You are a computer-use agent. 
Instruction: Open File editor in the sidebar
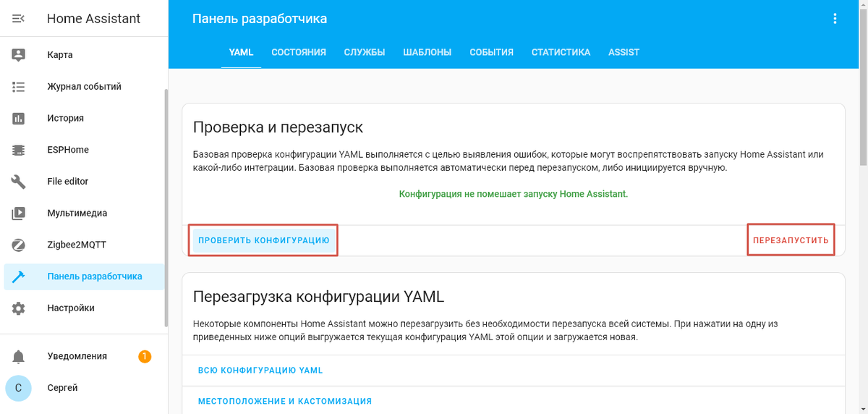click(84, 182)
